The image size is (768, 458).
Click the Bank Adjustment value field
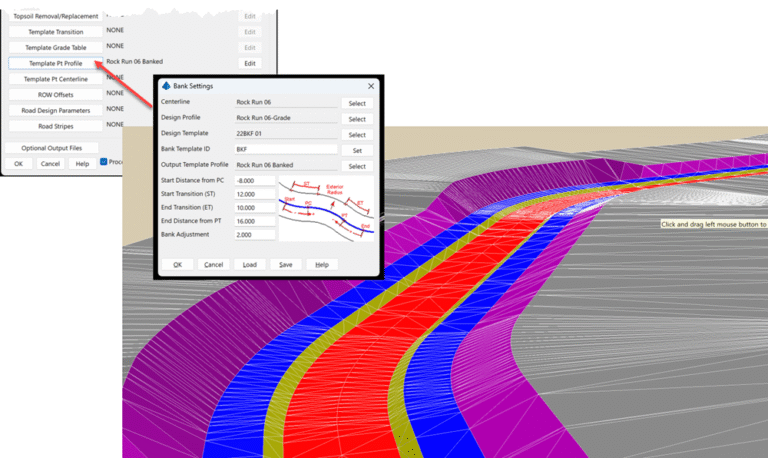coord(255,235)
